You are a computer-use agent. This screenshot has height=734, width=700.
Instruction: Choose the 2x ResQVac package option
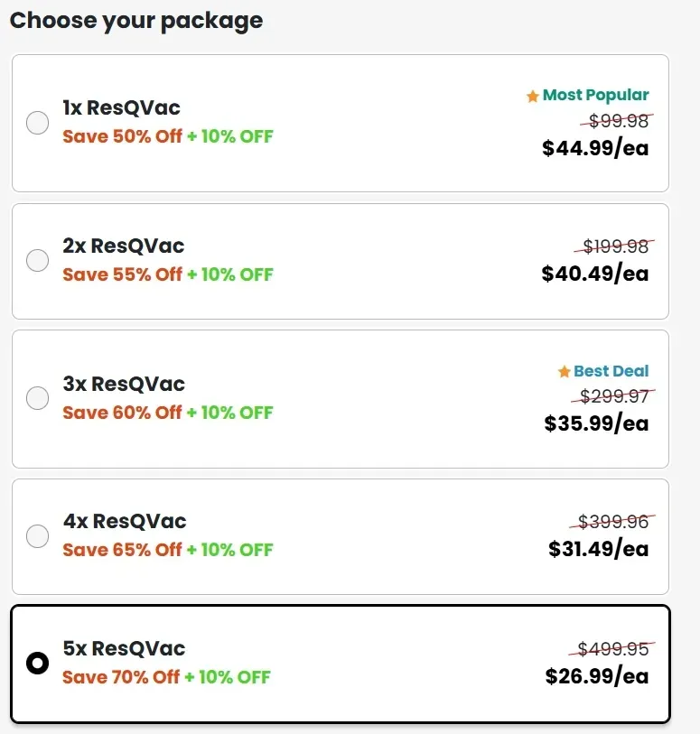[x=37, y=260]
